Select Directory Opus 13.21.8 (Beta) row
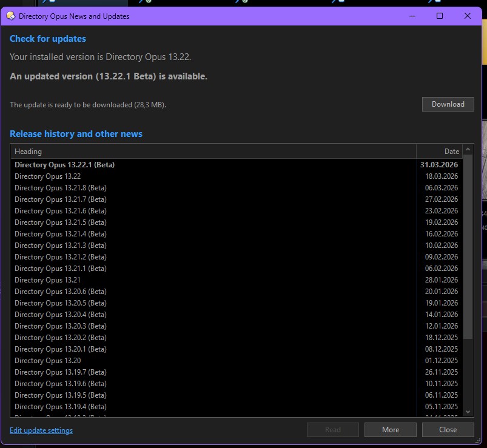Screen dimensions: 487x448 point(61,188)
